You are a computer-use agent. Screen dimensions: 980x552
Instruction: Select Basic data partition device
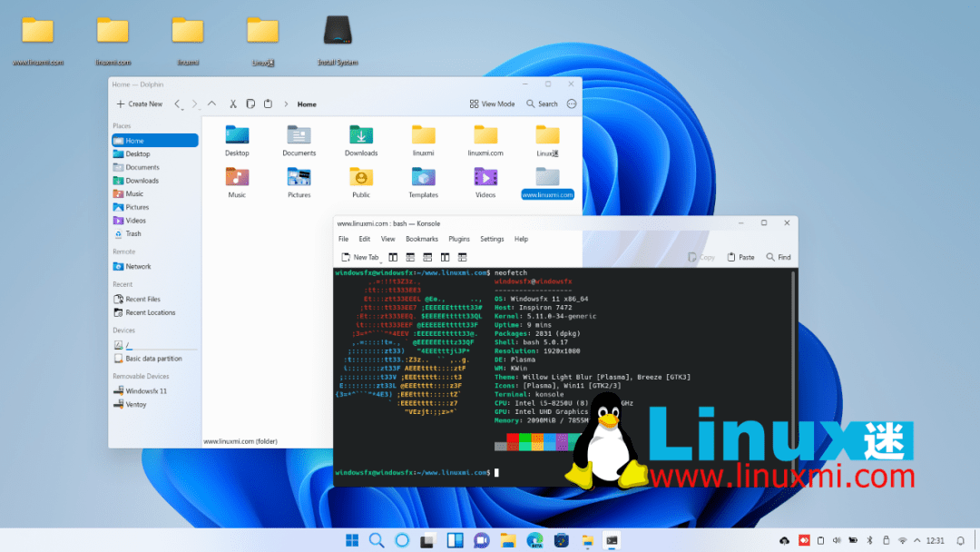click(155, 359)
